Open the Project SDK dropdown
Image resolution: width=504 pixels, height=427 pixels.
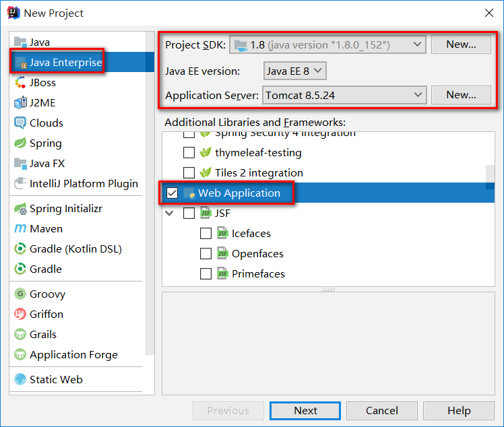pos(328,44)
